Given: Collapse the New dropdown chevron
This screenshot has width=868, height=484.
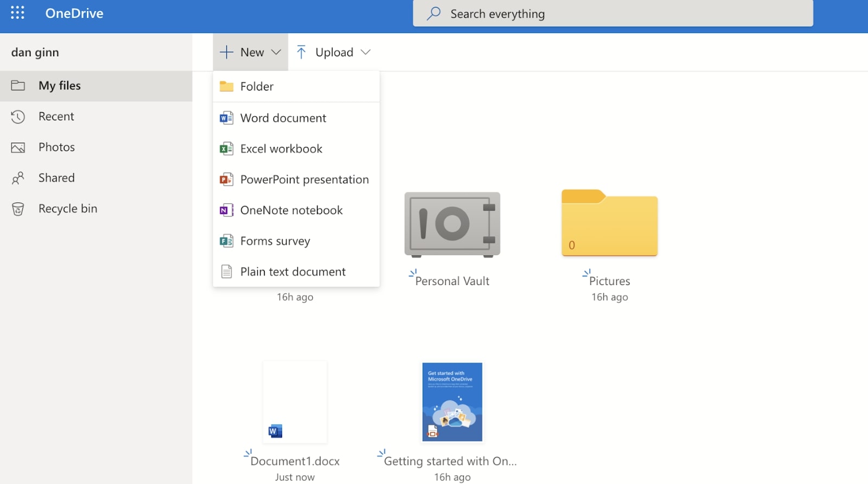Looking at the screenshot, I should (276, 52).
